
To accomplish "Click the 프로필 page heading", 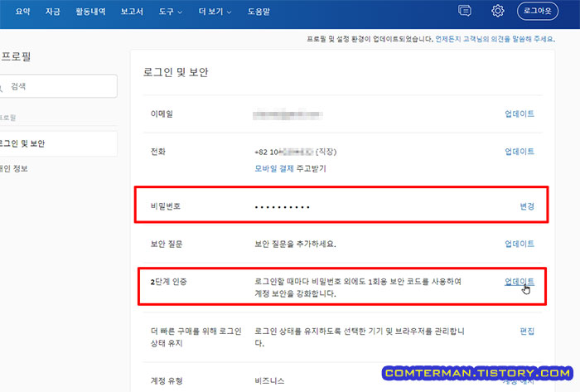I will pyautogui.click(x=16, y=56).
